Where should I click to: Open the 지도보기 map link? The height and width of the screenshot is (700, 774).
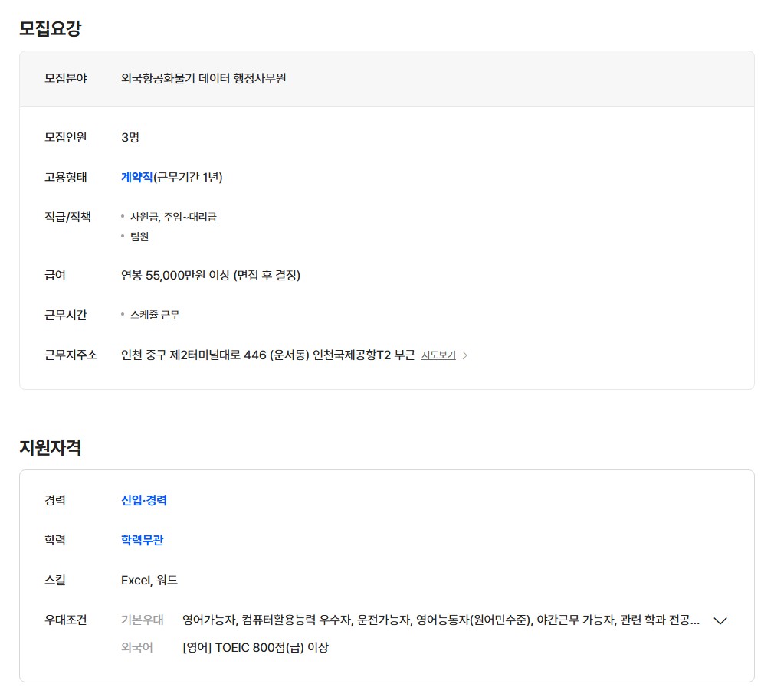pyautogui.click(x=438, y=355)
